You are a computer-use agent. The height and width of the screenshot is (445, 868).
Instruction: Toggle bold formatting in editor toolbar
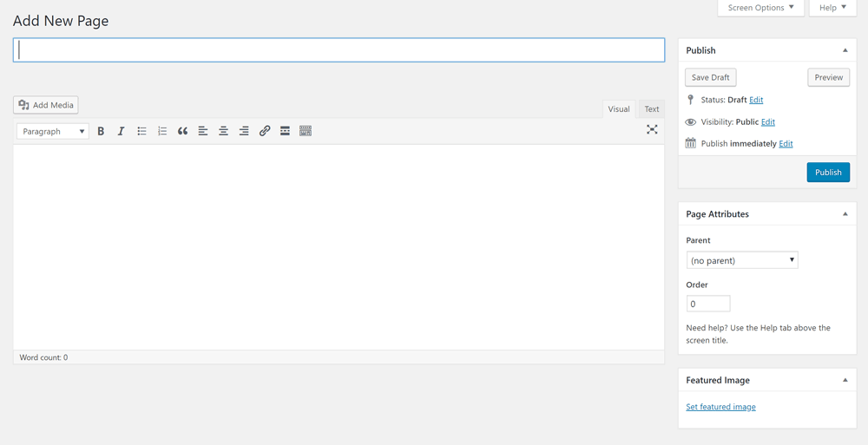(x=101, y=131)
